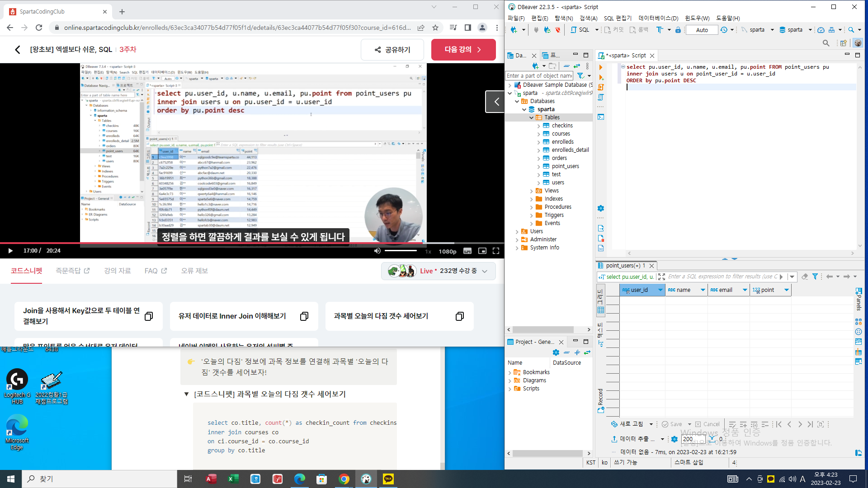Screen dimensions: 868x488
Task: Open the transaction log history icon
Action: click(x=724, y=30)
